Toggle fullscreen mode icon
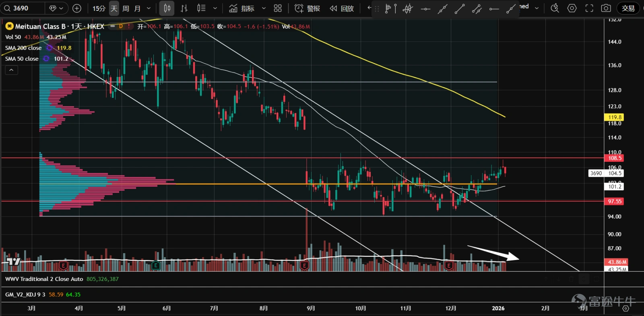Screen dimensions: 644x316 pyautogui.click(x=589, y=8)
